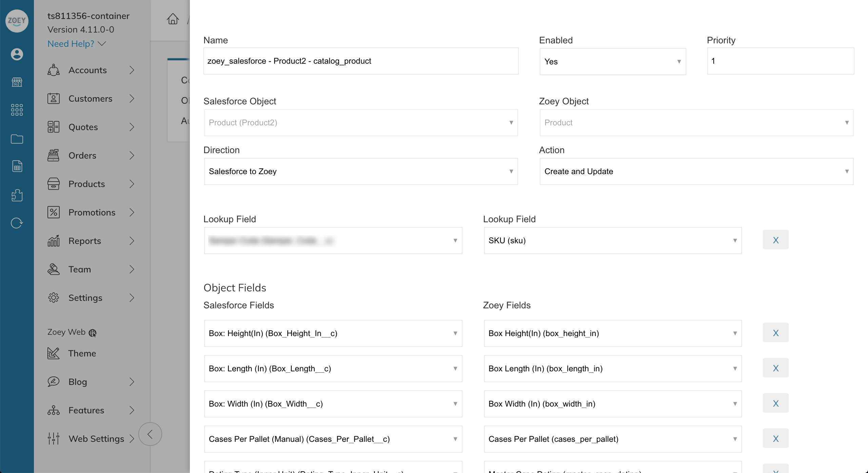Open the Direction dropdown Salesforce to Zoey
Screen dimensions: 868x473
361,171
